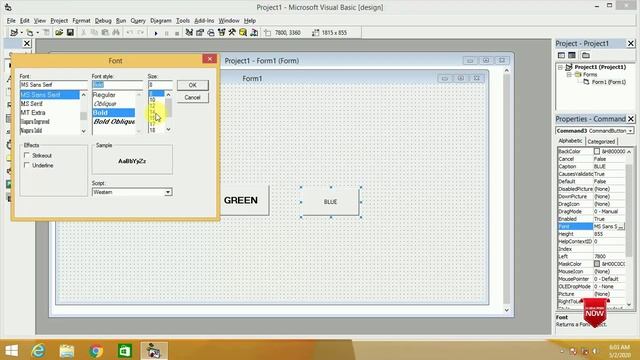Open the Format menu
The height and width of the screenshot is (360, 640).
tap(81, 20)
